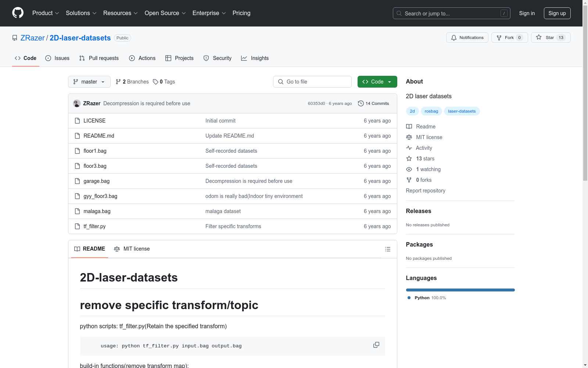Click the Notifications button
The image size is (588, 368).
(467, 38)
